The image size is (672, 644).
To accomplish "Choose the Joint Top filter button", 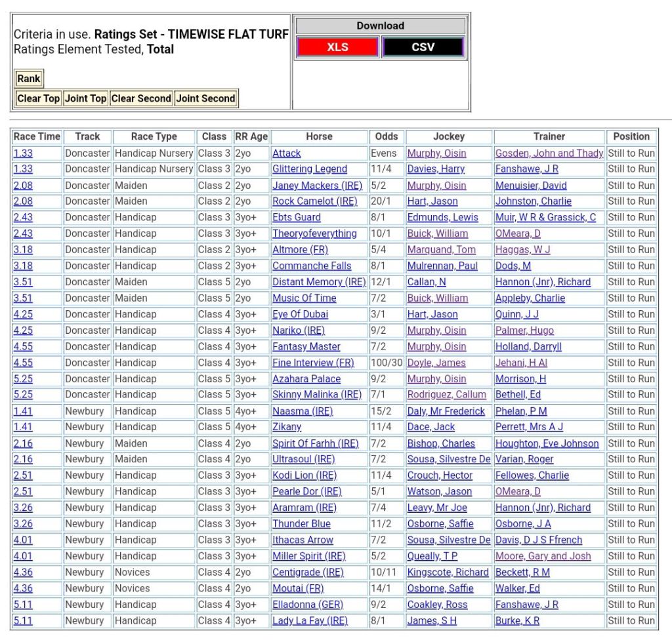I will coord(85,98).
